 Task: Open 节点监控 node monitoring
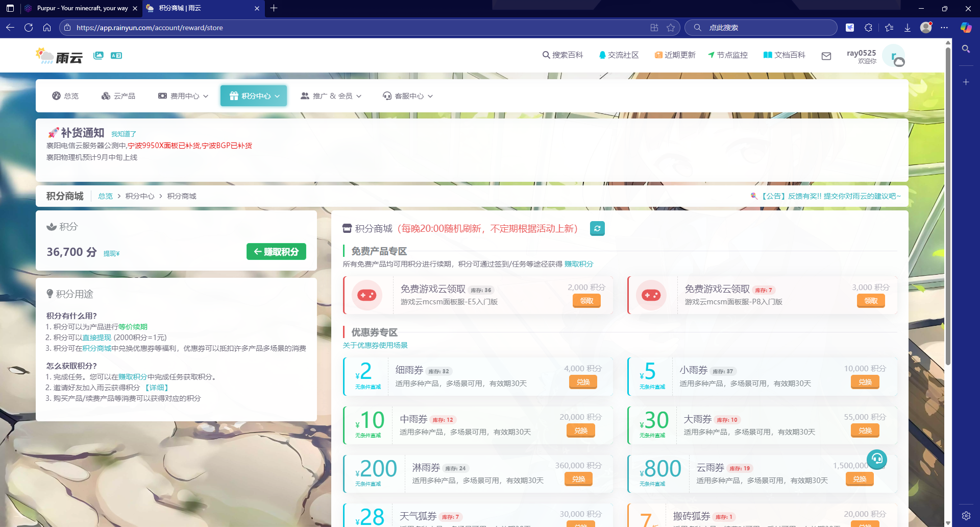click(728, 55)
